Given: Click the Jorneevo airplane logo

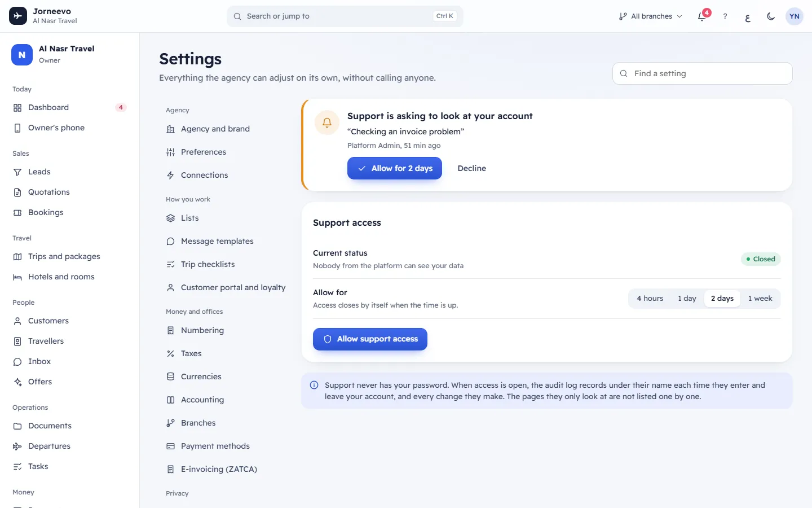Looking at the screenshot, I should click(x=18, y=16).
